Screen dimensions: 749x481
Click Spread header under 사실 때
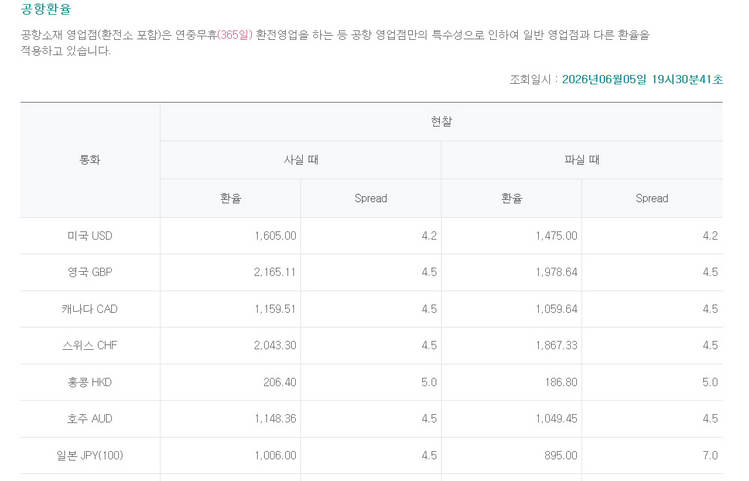371,198
